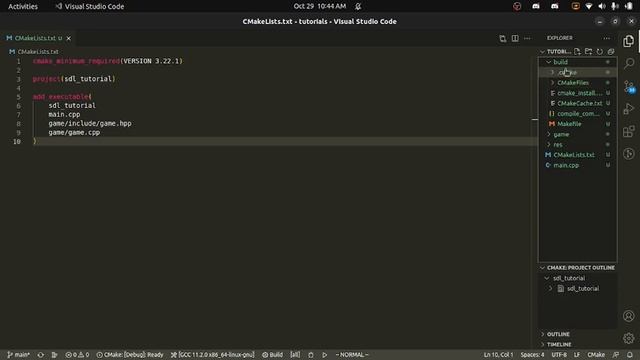Click feedback icon in status bar
Screen dimensions: 640x360
click(x=616, y=355)
